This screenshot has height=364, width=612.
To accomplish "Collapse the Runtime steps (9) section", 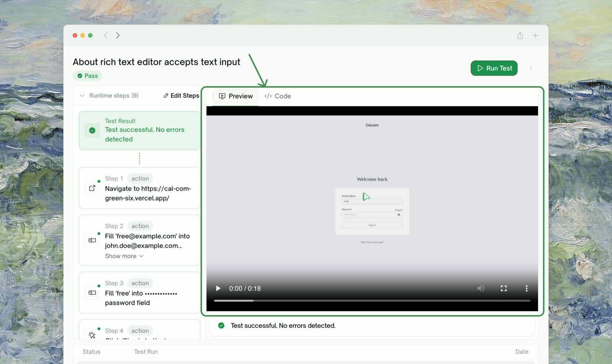I will click(x=82, y=96).
